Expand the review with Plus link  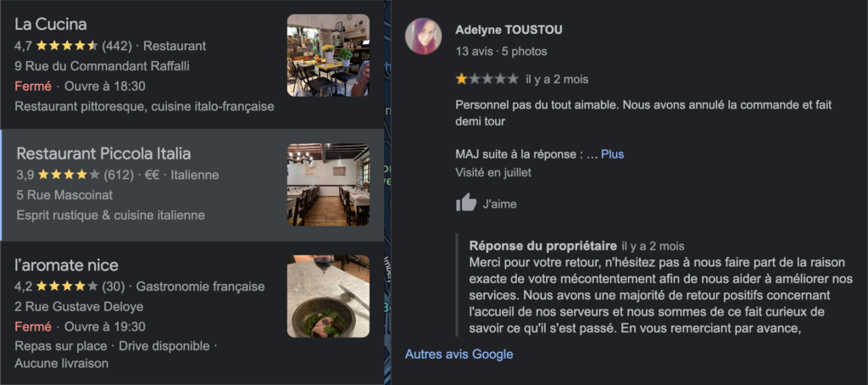click(x=612, y=154)
